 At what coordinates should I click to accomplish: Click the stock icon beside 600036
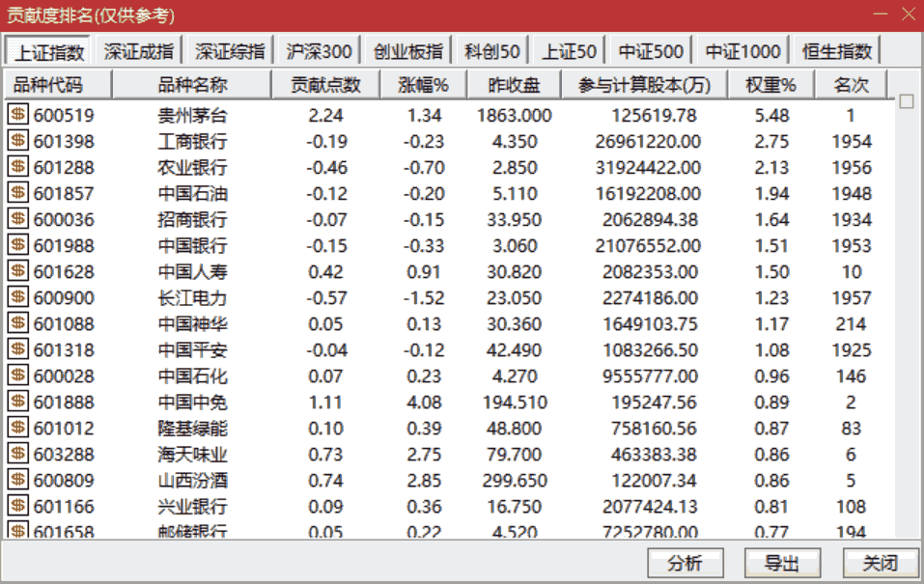(x=17, y=218)
